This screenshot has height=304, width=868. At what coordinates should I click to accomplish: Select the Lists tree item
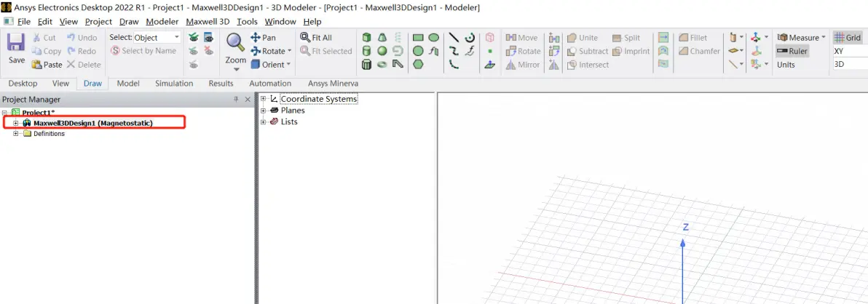pos(289,121)
